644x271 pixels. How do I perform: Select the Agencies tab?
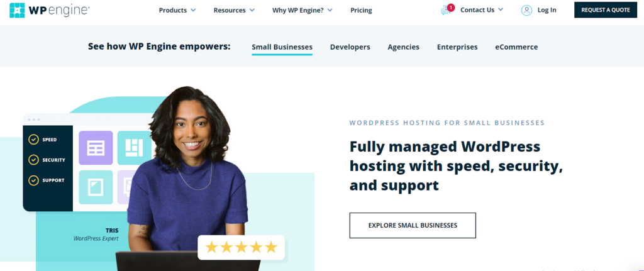(x=403, y=47)
